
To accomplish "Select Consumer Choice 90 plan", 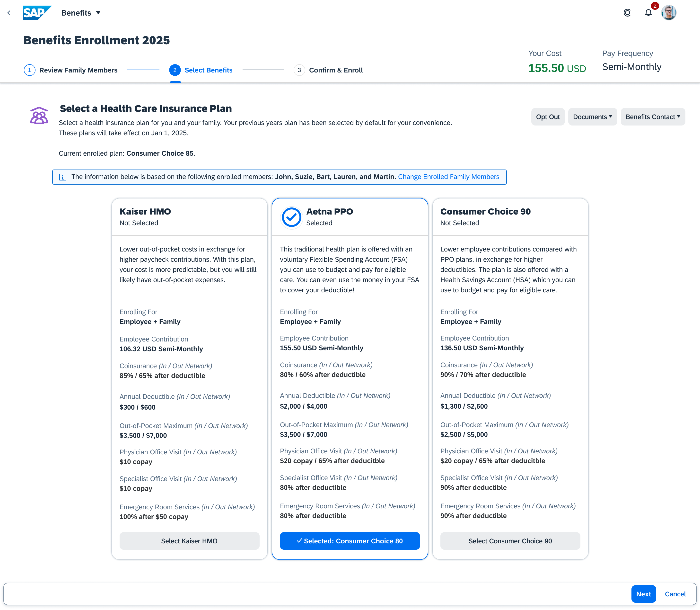I will tap(510, 541).
